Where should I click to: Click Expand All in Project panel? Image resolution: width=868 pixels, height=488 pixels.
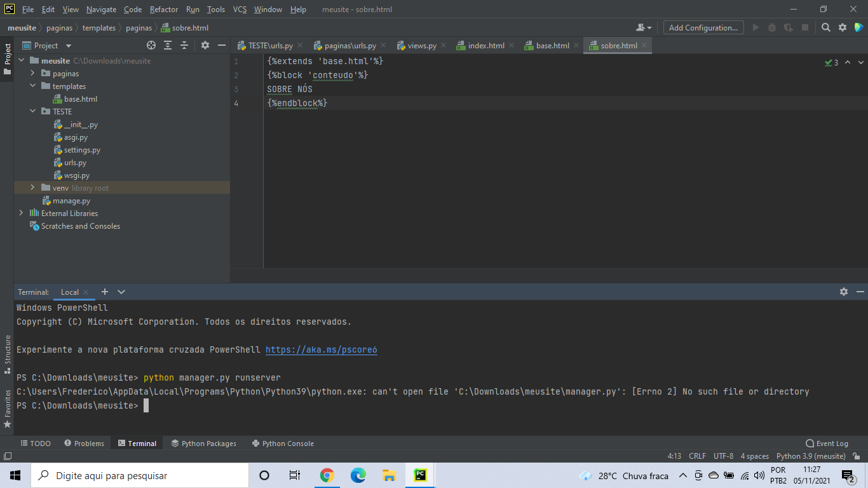pos(168,45)
